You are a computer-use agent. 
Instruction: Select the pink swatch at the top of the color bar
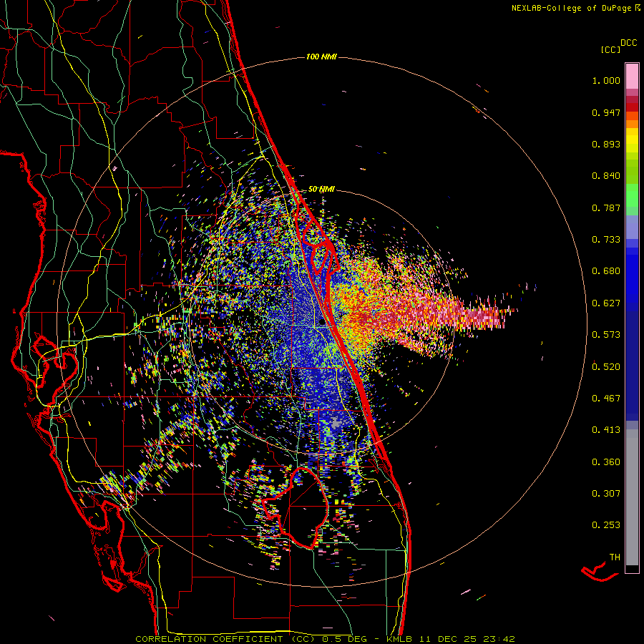coord(632,76)
